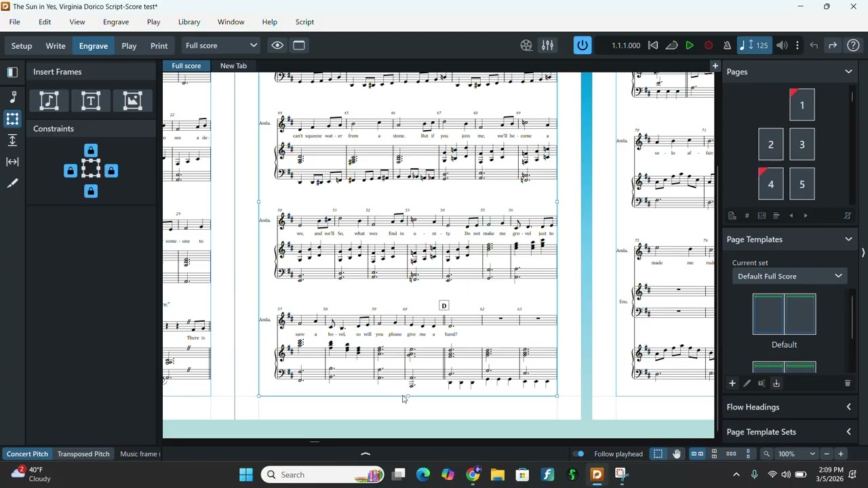Select Transposed Pitch in status bar

(x=83, y=454)
